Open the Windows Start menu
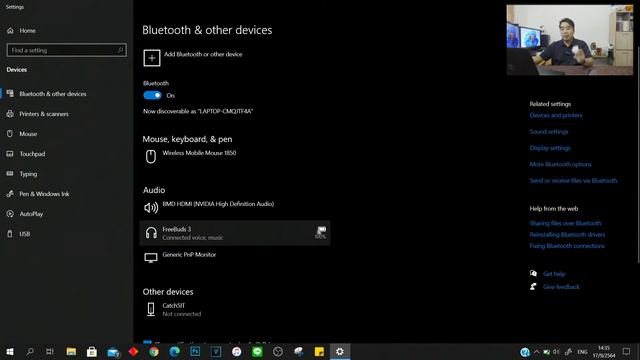The height and width of the screenshot is (360, 640). [x=10, y=351]
